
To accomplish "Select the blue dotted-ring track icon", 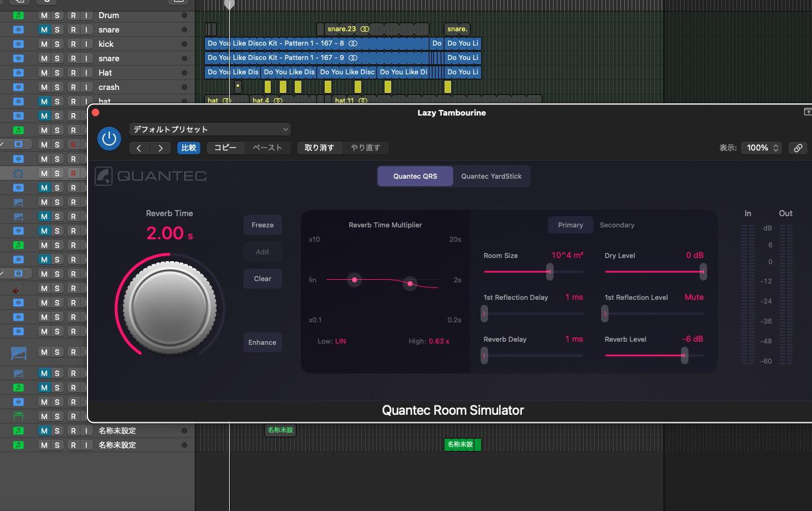I will click(19, 173).
